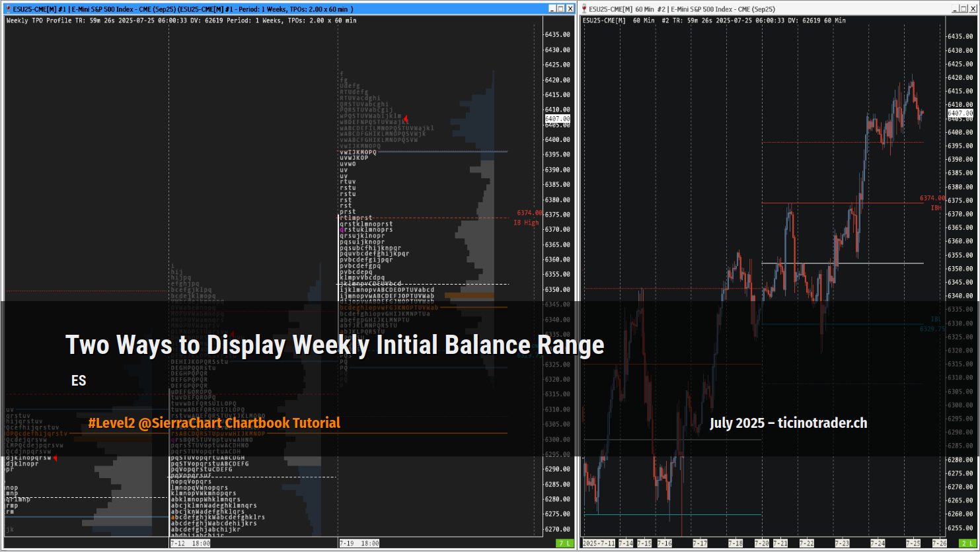This screenshot has height=552, width=980.
Task: Click the '2025-7-11' date label
Action: (598, 543)
